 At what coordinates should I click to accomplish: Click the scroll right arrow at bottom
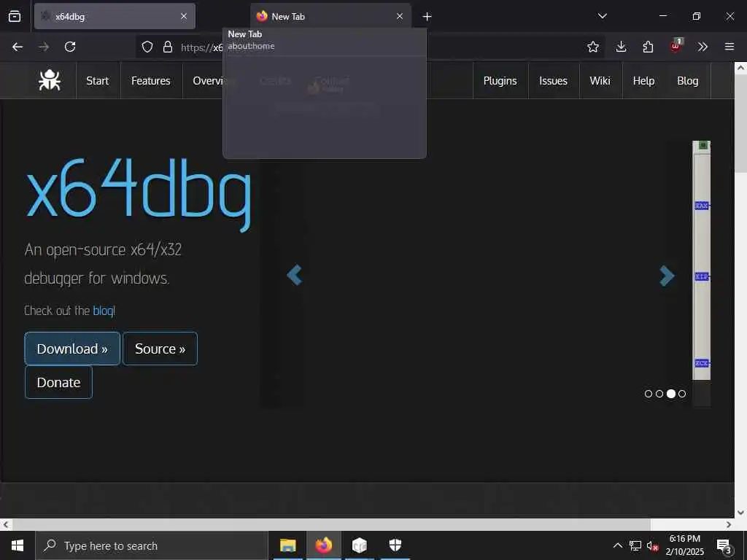click(x=729, y=524)
